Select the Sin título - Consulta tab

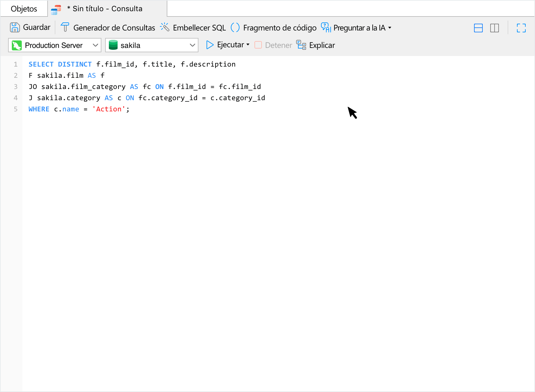click(x=107, y=9)
